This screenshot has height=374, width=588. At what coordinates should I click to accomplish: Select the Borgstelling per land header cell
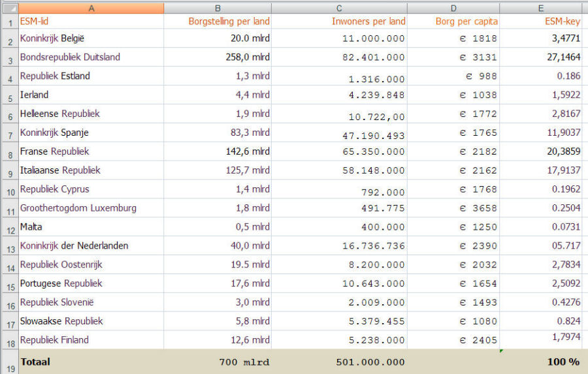tap(218, 22)
